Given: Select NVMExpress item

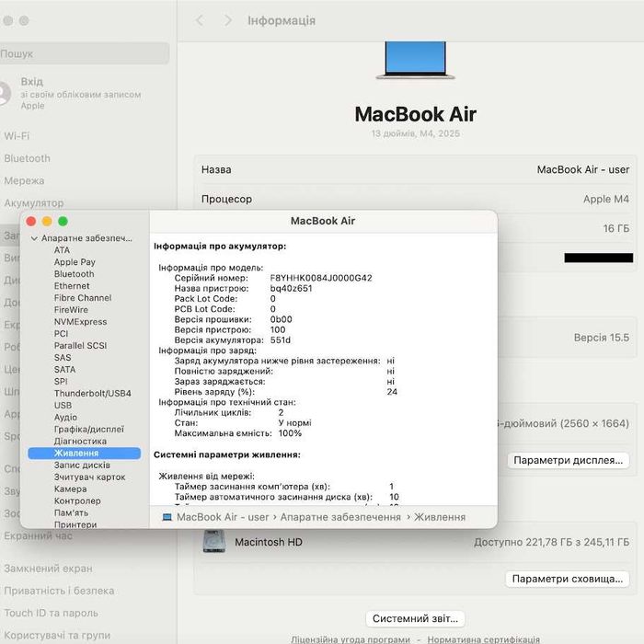Looking at the screenshot, I should [x=80, y=322].
